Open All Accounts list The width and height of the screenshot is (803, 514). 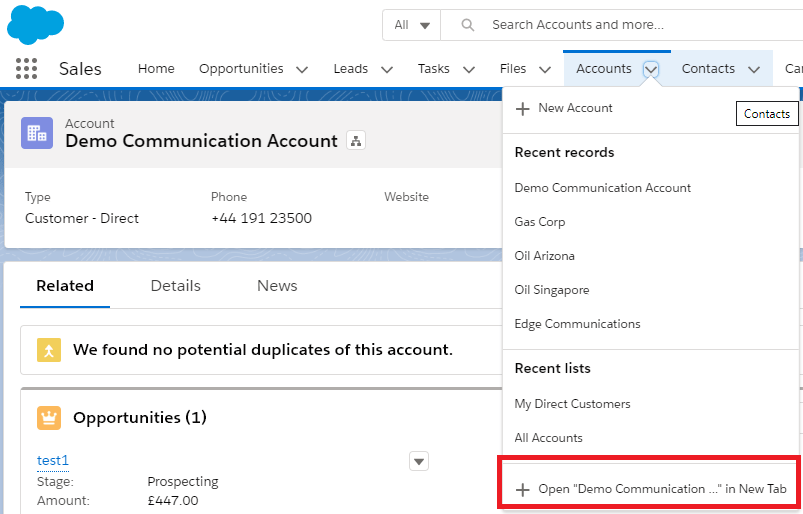coord(650,438)
